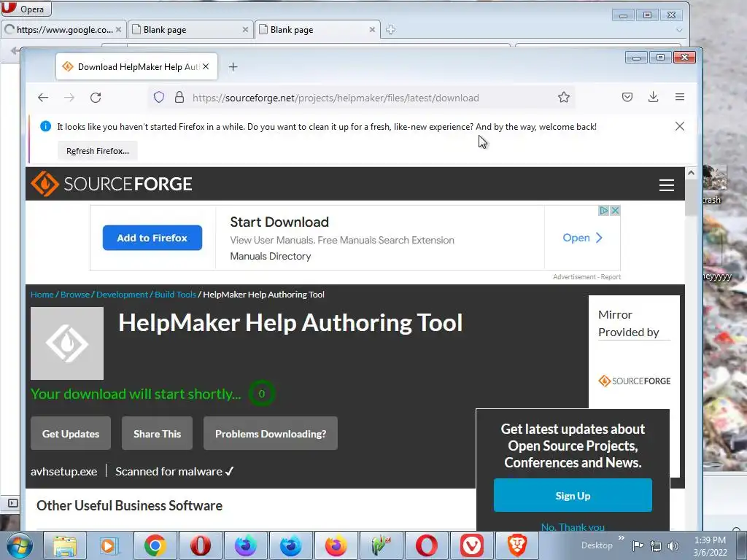
Task: Switch to Opera google.com tab
Action: 64,29
